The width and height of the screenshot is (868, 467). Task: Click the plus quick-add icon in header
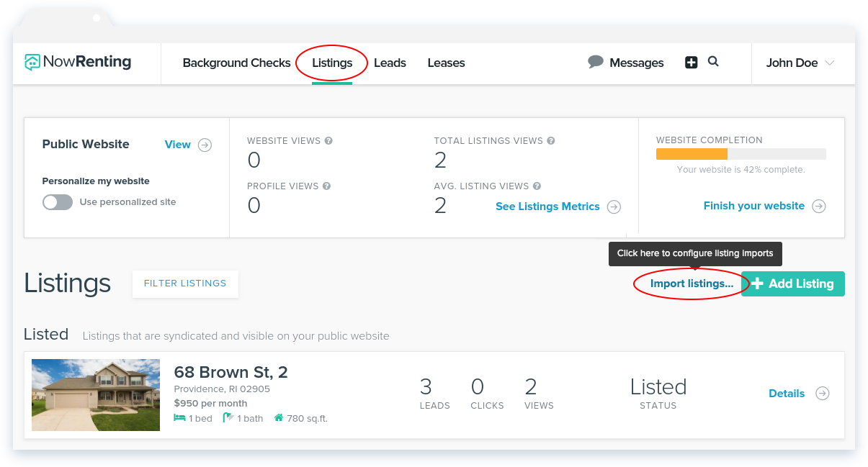click(x=691, y=63)
